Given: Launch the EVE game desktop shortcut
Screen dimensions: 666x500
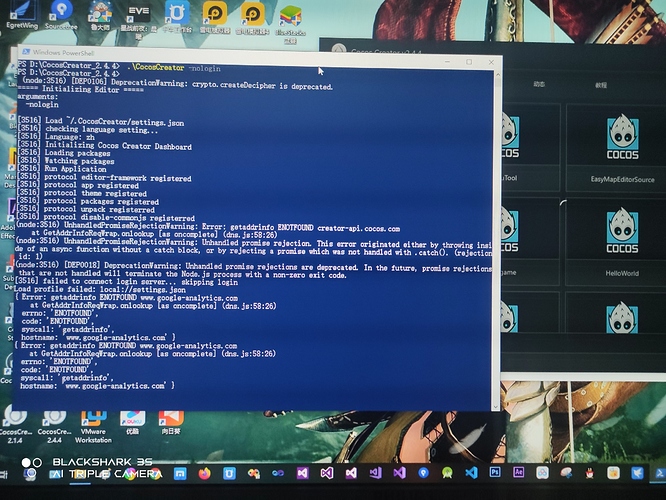Looking at the screenshot, I should click(138, 21).
